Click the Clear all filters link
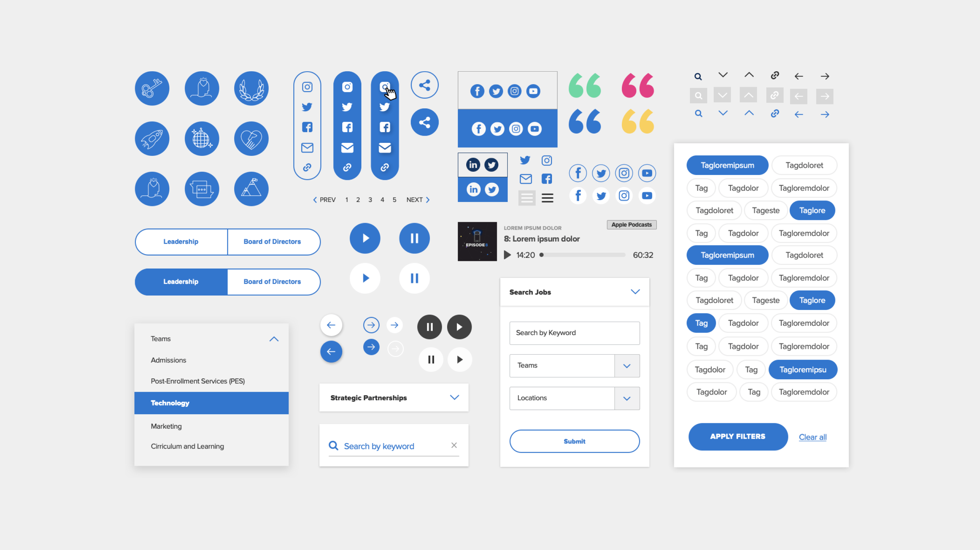Viewport: 980px width, 550px height. pos(812,437)
